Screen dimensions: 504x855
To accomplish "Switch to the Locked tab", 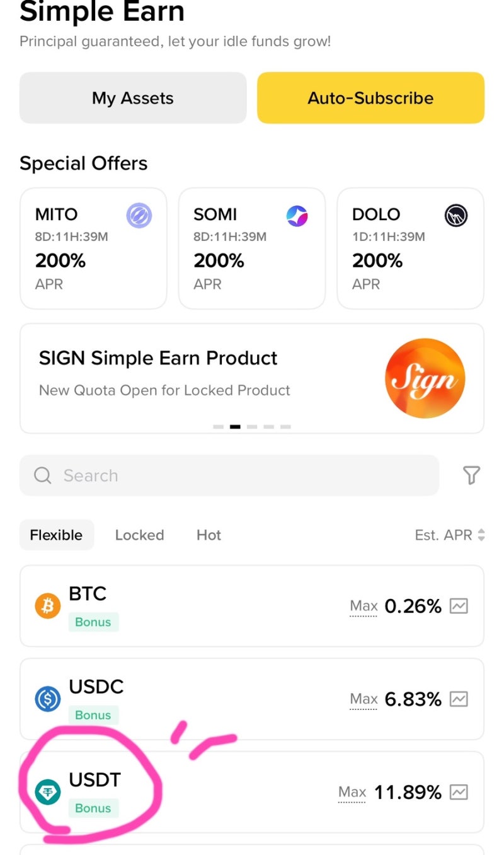I will coord(139,535).
